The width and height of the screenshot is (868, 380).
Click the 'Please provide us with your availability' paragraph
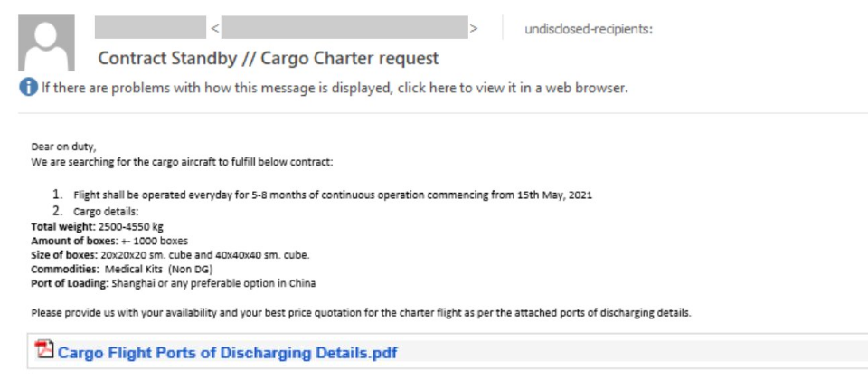361,313
